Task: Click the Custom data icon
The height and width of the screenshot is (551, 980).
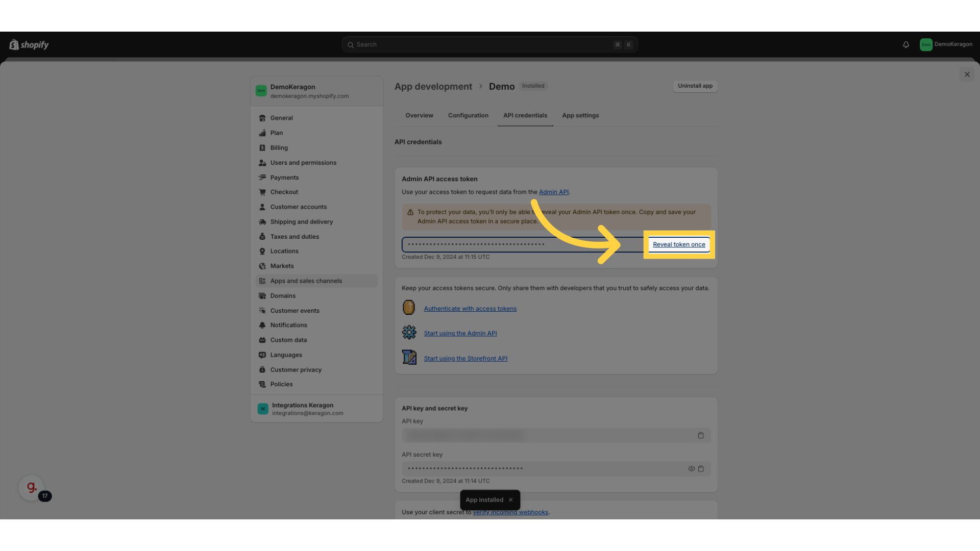Action: (262, 340)
